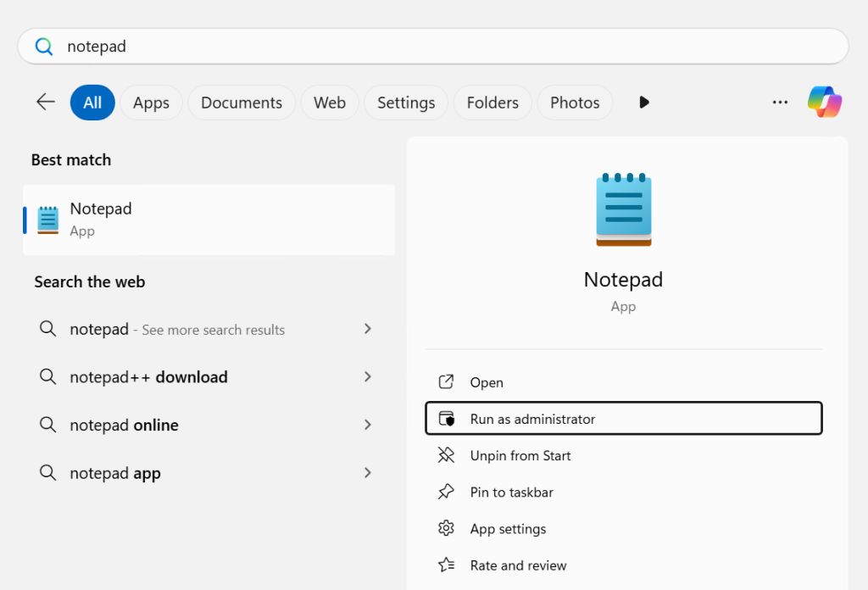Select the large Notepad icon in preview pane
Image resolution: width=868 pixels, height=590 pixels.
[x=623, y=209]
